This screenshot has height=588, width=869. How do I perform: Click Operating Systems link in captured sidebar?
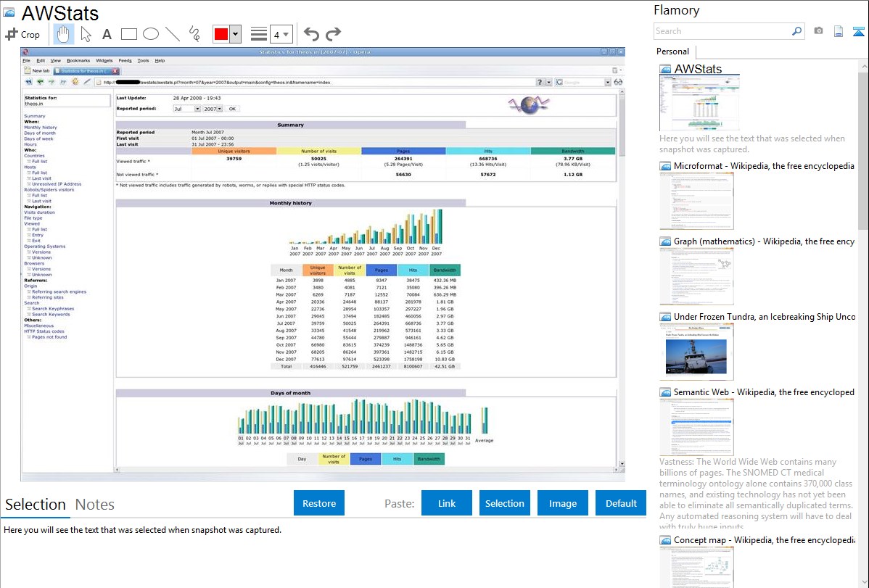click(x=44, y=246)
